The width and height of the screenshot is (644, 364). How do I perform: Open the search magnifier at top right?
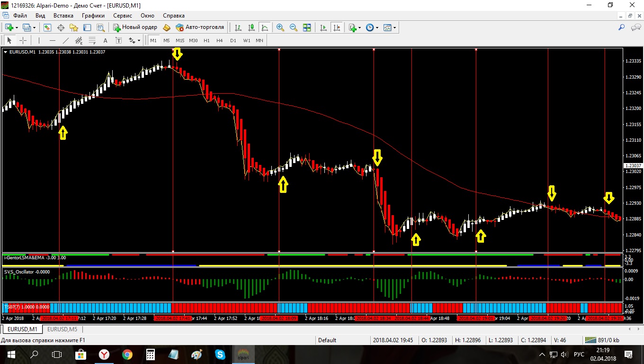[x=622, y=27]
